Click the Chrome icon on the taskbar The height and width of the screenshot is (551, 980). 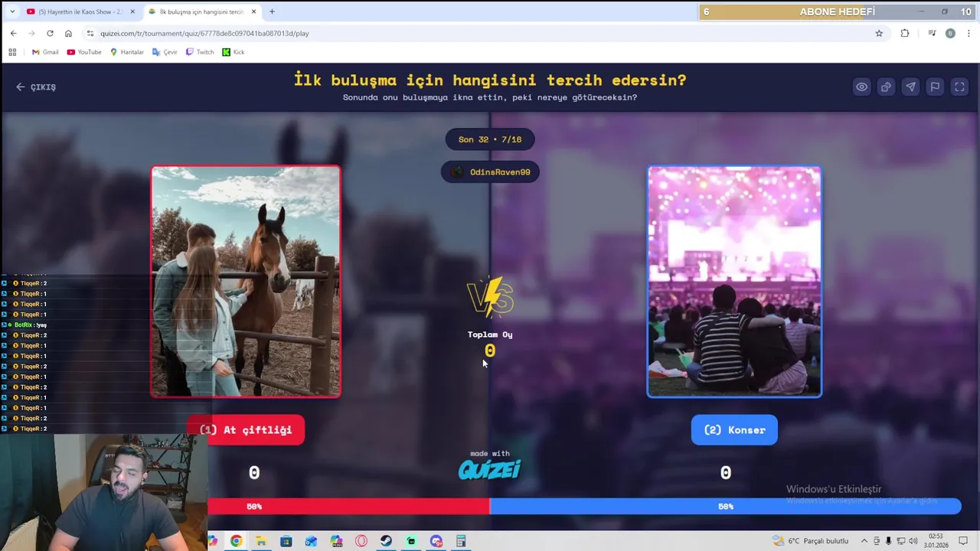click(x=236, y=541)
